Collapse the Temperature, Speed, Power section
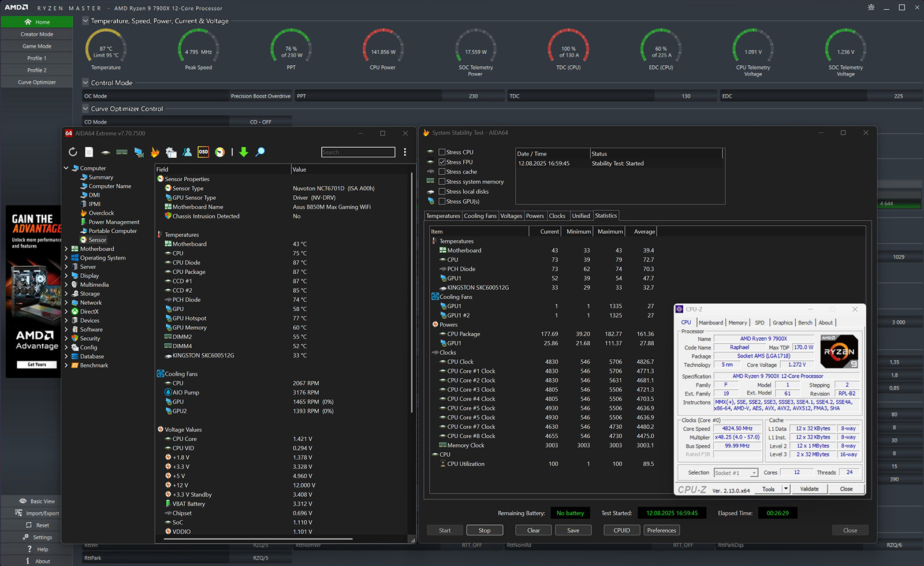924x566 pixels. (x=85, y=21)
